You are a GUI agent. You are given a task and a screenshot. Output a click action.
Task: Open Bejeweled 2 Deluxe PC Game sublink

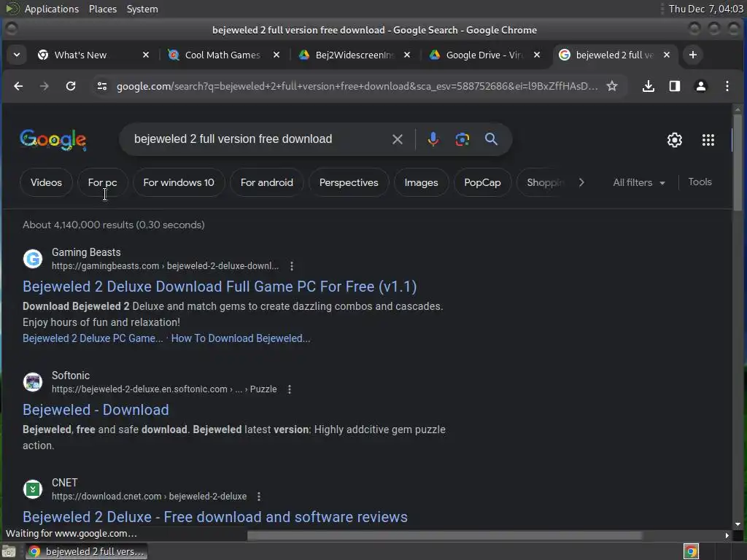tap(93, 338)
